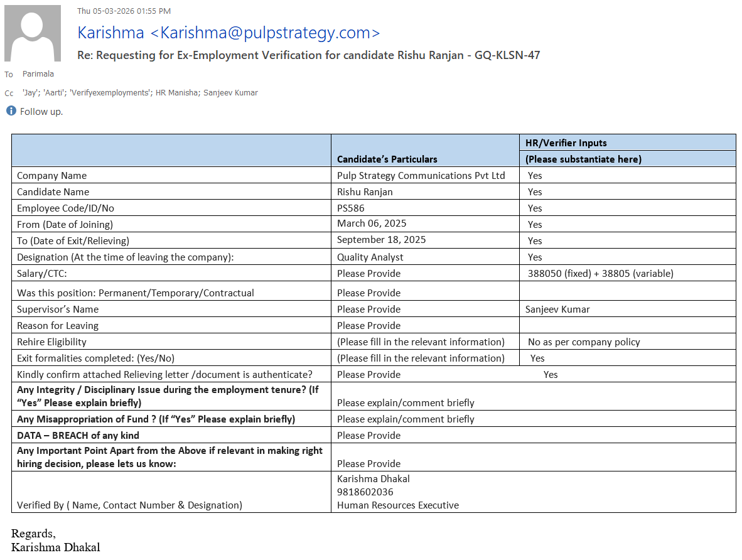
Task: Place cursor in salary value 388050 cell
Action: click(600, 273)
